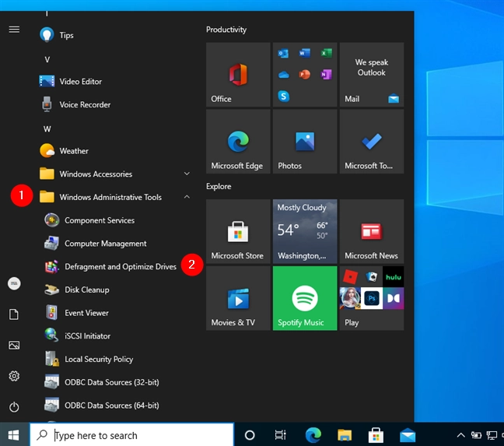Viewport: 504px width, 446px height.
Task: Launch the Microsoft Edge tile
Action: point(238,142)
